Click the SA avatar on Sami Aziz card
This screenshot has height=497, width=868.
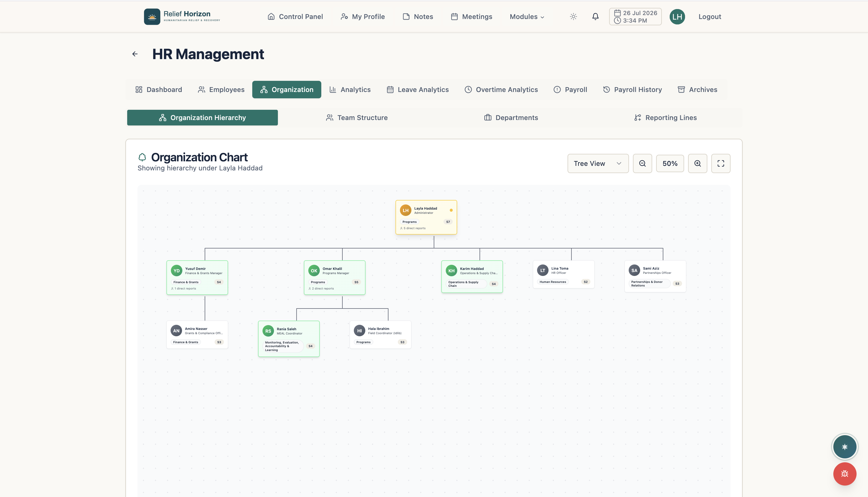click(634, 270)
